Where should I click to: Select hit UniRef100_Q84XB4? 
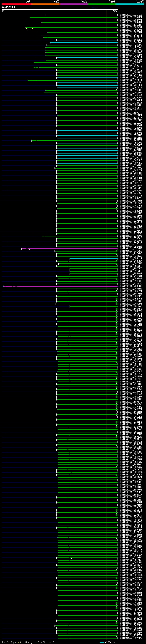[131, 22]
